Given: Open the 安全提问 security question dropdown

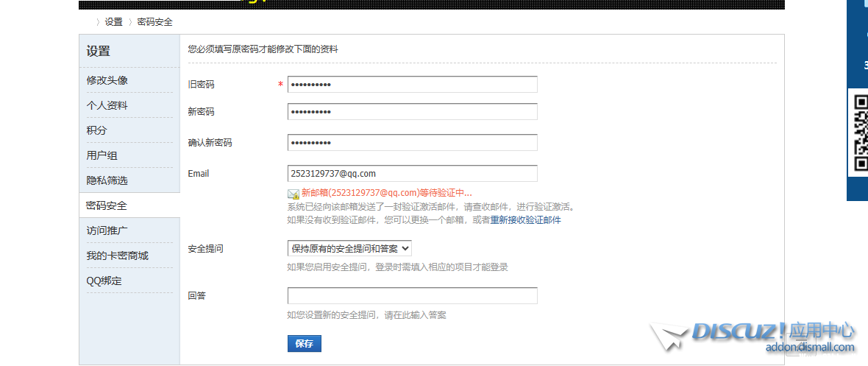Looking at the screenshot, I should coord(349,248).
